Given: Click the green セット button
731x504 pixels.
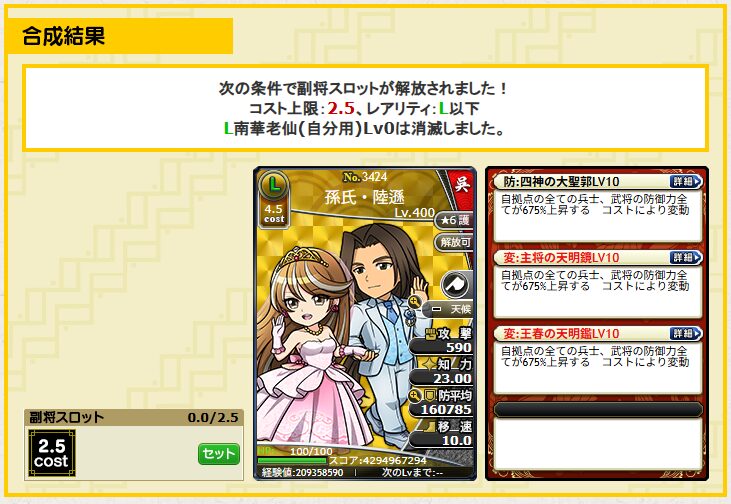Looking at the screenshot, I should (x=219, y=454).
